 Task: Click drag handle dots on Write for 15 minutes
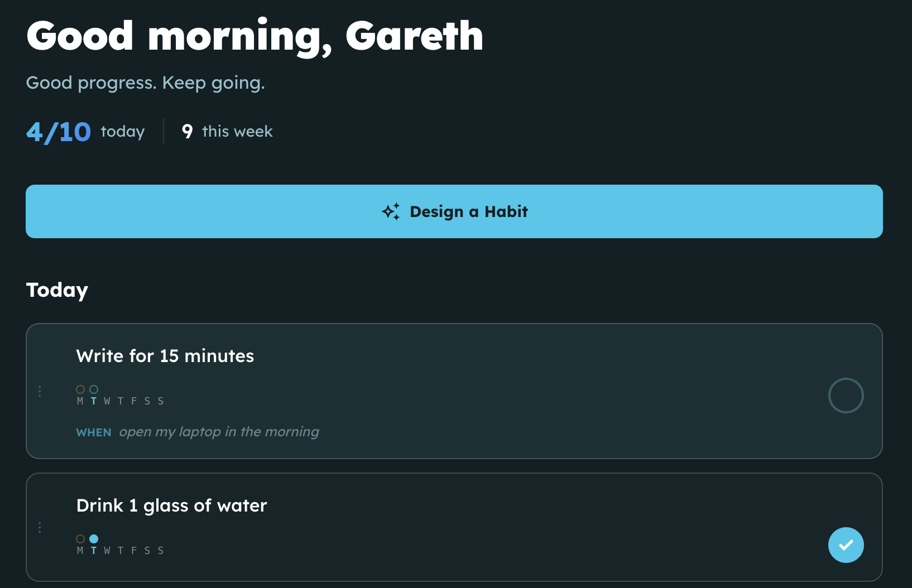[40, 391]
